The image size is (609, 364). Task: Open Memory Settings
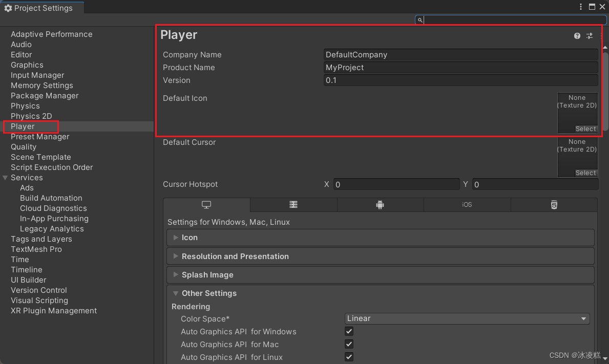[x=41, y=85]
